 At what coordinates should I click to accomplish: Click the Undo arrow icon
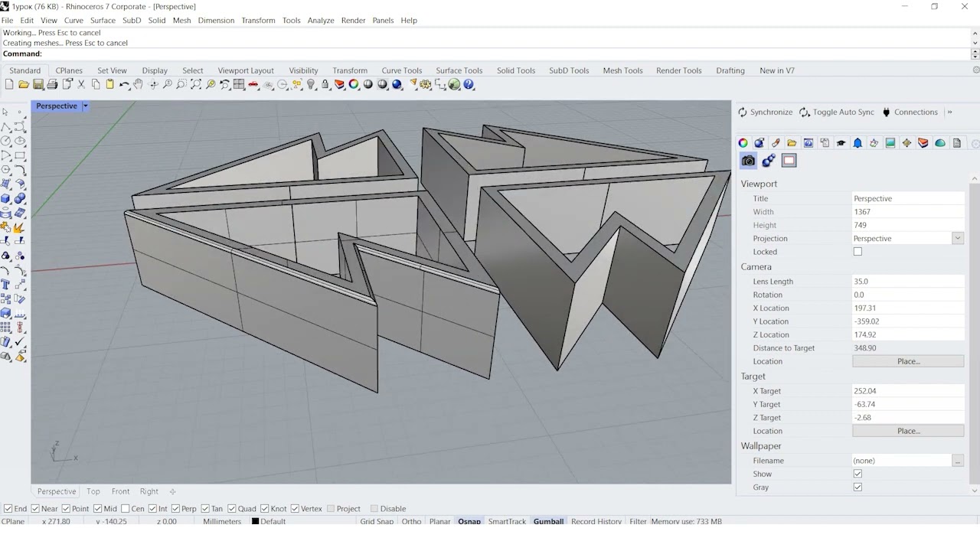coord(124,85)
